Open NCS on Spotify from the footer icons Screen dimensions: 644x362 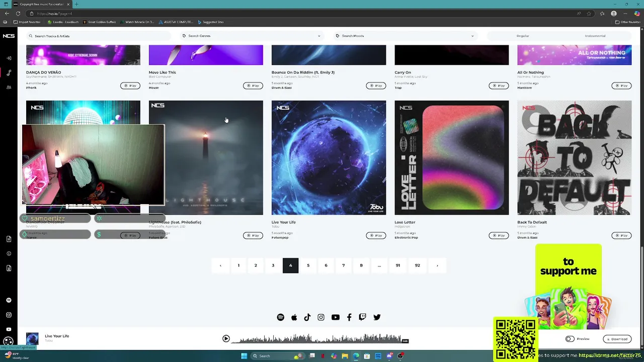[280, 317]
